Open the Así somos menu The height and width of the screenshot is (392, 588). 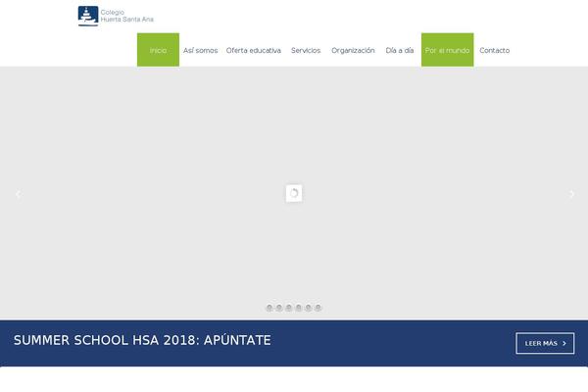pyautogui.click(x=200, y=50)
